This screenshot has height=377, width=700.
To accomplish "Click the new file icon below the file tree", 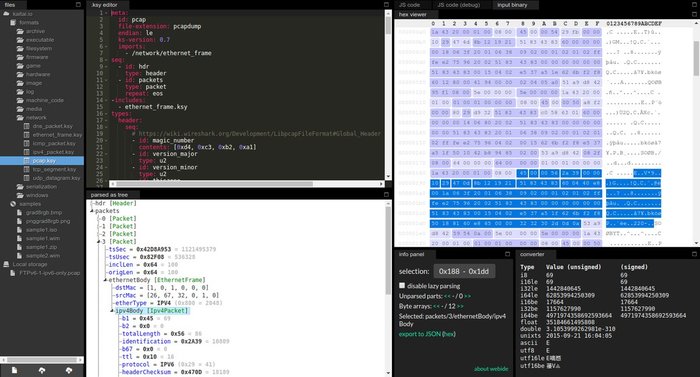I will [14, 370].
